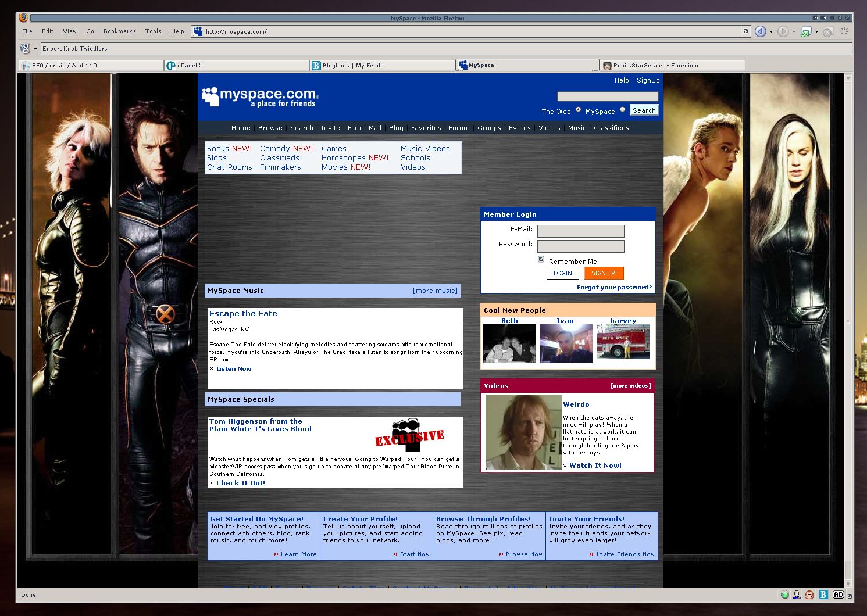Open the reload button dropdown arrow
Viewport: 867px width, 616px height.
(816, 32)
